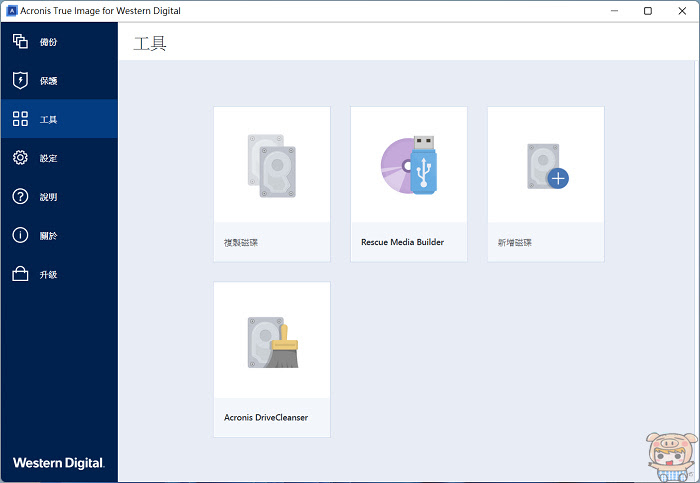Image resolution: width=700 pixels, height=483 pixels.
Task: Open the 備份 backup icon in sidebar
Action: (20, 41)
